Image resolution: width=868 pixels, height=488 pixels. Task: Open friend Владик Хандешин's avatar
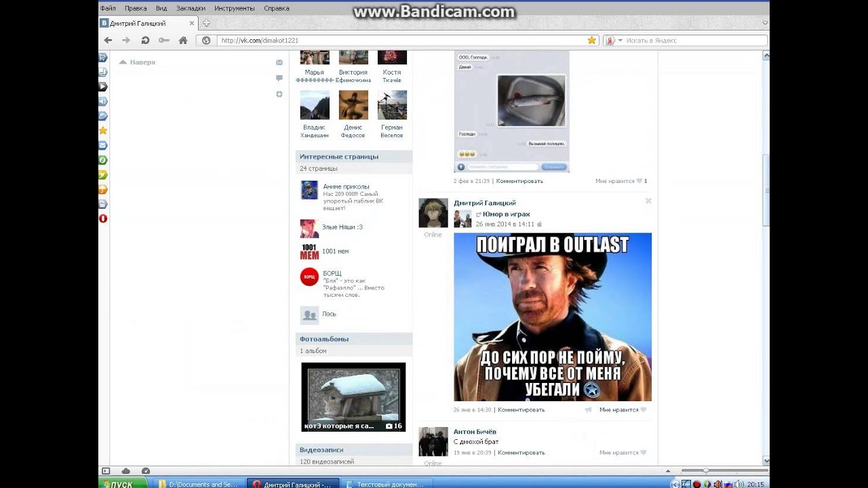click(x=315, y=105)
